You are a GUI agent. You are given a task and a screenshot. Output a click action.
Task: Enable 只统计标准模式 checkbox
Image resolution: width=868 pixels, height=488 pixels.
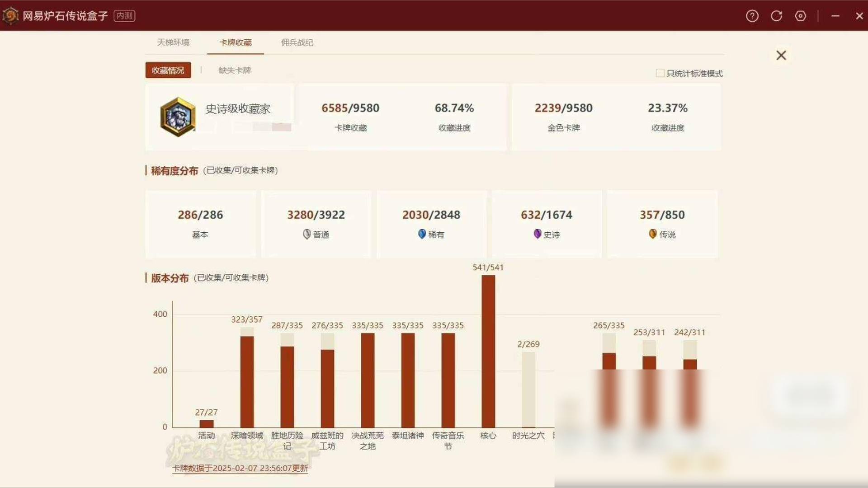coord(660,73)
